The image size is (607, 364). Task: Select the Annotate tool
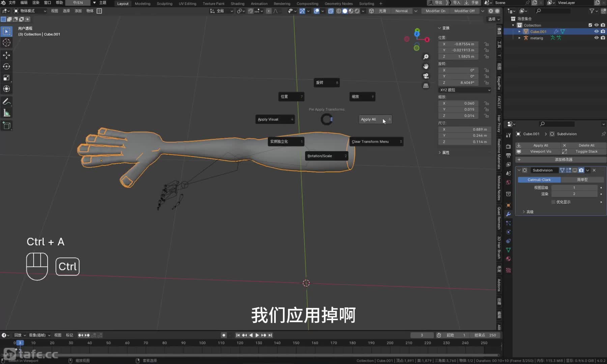6,101
